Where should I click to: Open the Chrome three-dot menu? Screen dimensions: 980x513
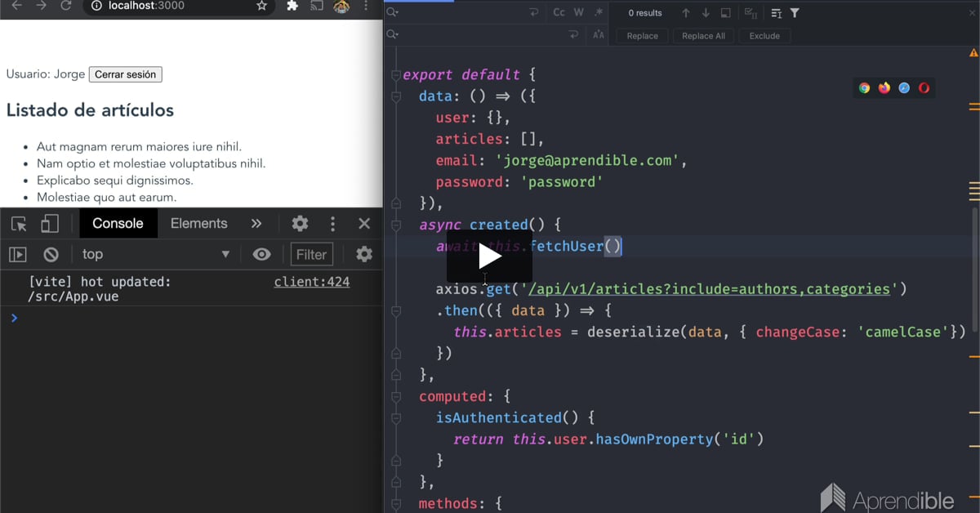(366, 6)
